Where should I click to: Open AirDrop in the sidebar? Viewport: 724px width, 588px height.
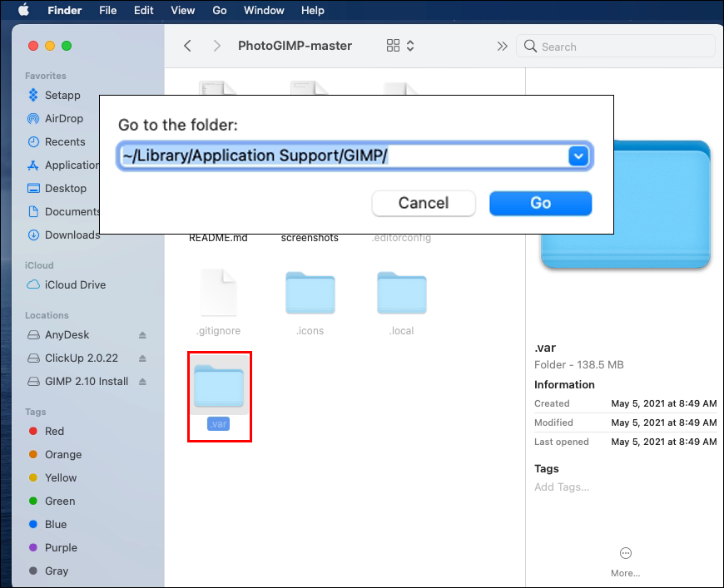[x=64, y=119]
